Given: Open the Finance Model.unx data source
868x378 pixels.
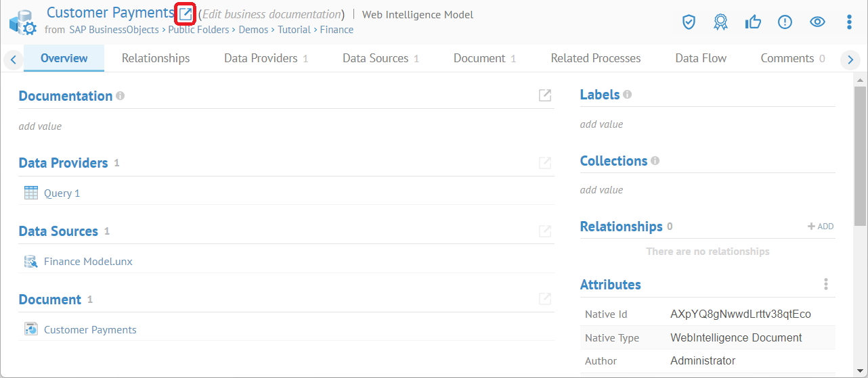Looking at the screenshot, I should [88, 262].
